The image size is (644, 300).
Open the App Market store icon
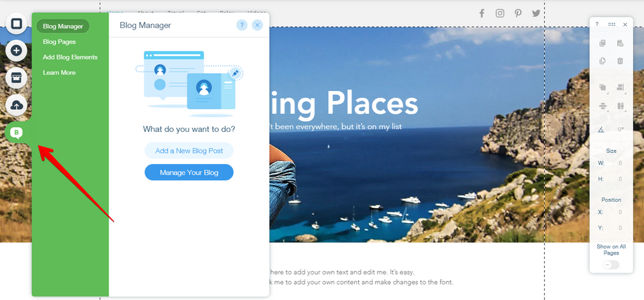pos(16,78)
